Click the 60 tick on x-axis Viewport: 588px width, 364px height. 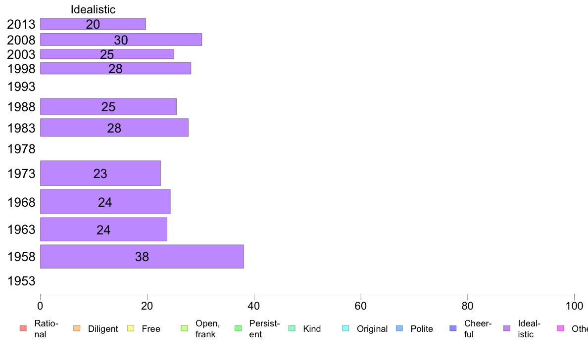click(x=360, y=306)
